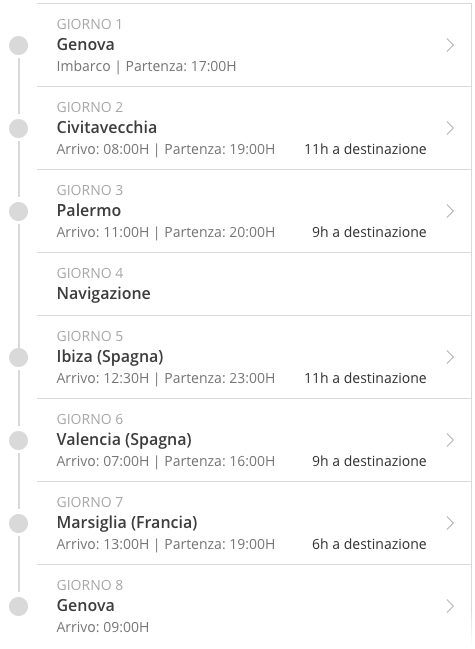Screen dimensions: 475x649
Task: Click the Giorno 1 timeline dot
Action: point(19,45)
